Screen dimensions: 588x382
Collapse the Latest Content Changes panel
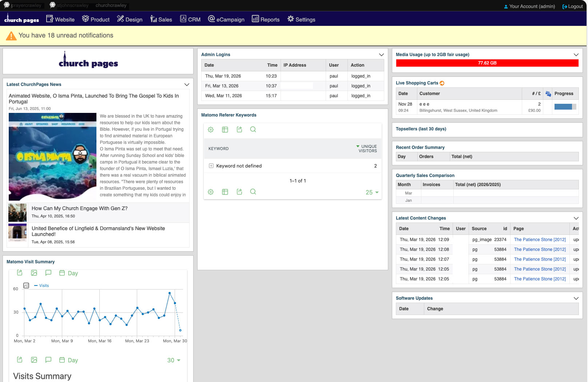coord(576,218)
